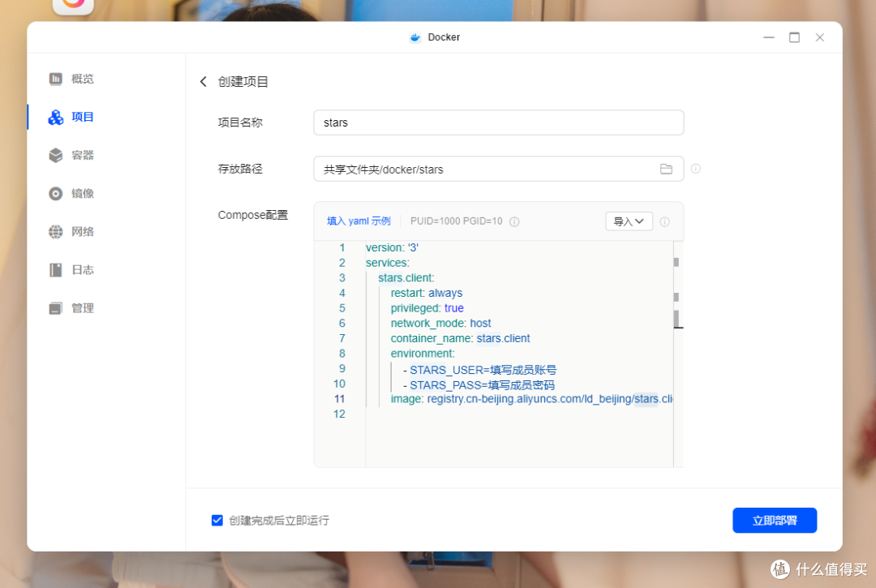876x588 pixels.
Task: Click the folder browse icon in 存放路径
Action: pos(666,169)
